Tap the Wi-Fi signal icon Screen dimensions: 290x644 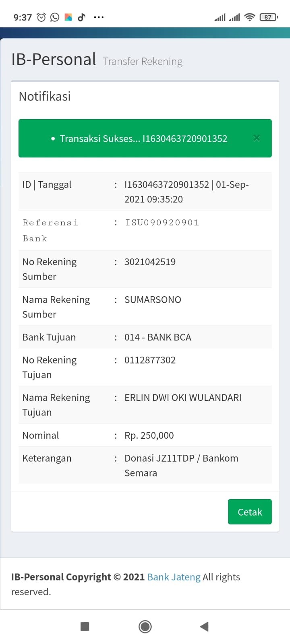pyautogui.click(x=250, y=17)
